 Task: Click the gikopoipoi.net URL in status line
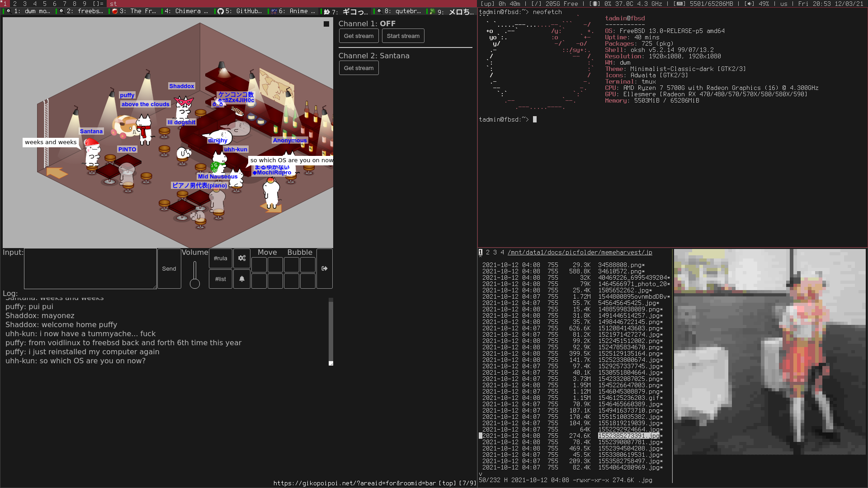pos(355,483)
